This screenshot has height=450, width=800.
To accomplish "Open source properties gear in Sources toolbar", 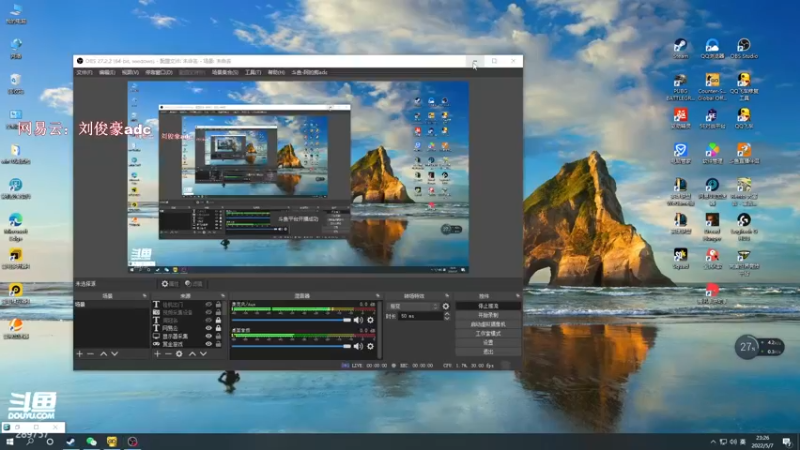I will (179, 354).
